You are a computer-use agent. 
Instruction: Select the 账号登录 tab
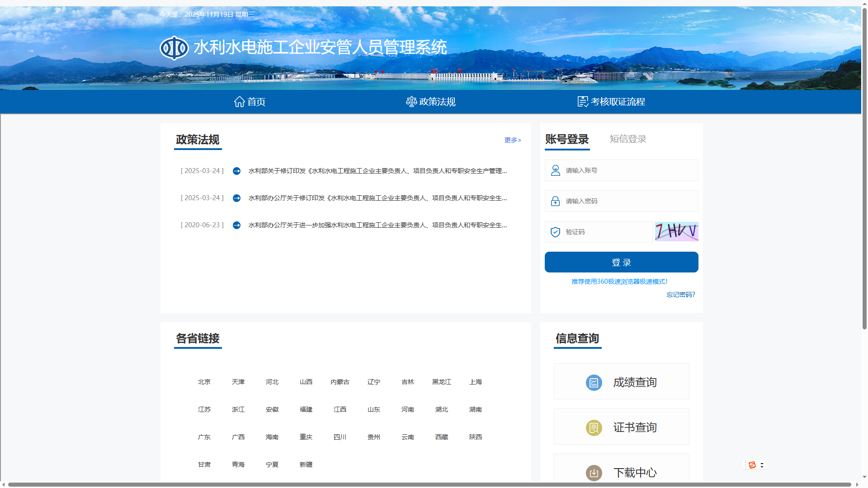coord(567,139)
